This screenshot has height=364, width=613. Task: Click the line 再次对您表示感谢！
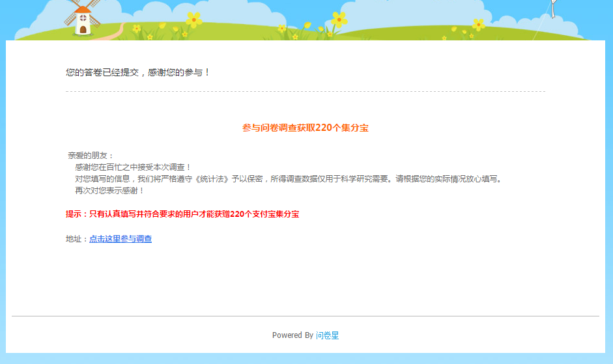[x=109, y=191]
